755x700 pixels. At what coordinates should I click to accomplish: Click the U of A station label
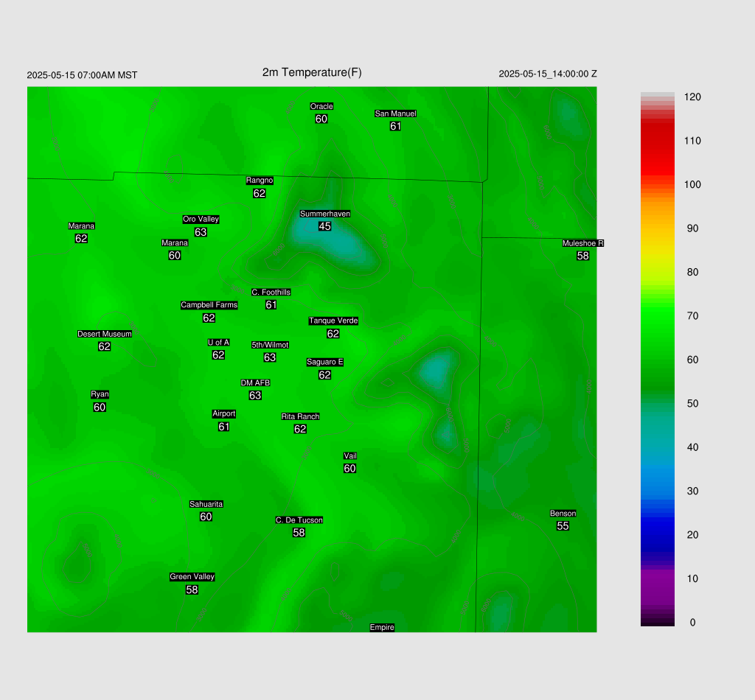(218, 343)
